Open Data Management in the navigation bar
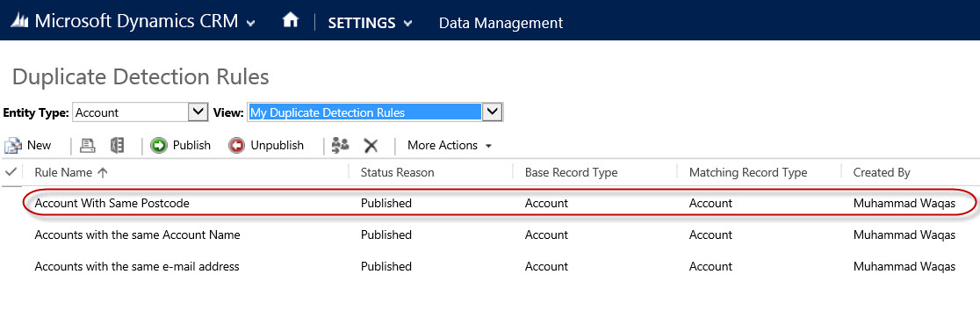980x332 pixels. coord(501,23)
